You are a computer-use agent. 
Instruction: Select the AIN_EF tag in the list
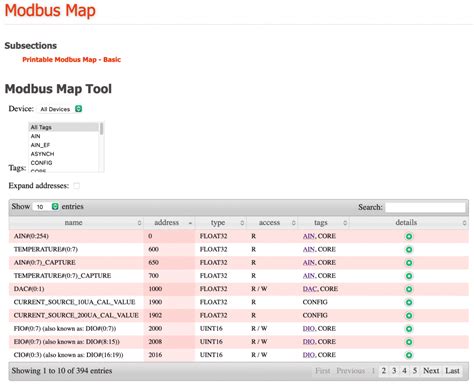pos(64,145)
